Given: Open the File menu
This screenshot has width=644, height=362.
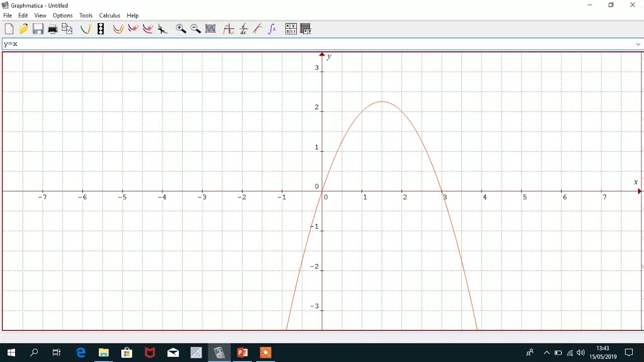Looking at the screenshot, I should tap(8, 16).
